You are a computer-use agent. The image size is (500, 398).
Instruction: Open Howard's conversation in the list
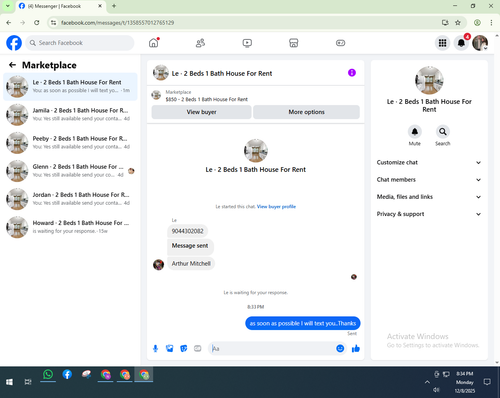click(x=70, y=227)
